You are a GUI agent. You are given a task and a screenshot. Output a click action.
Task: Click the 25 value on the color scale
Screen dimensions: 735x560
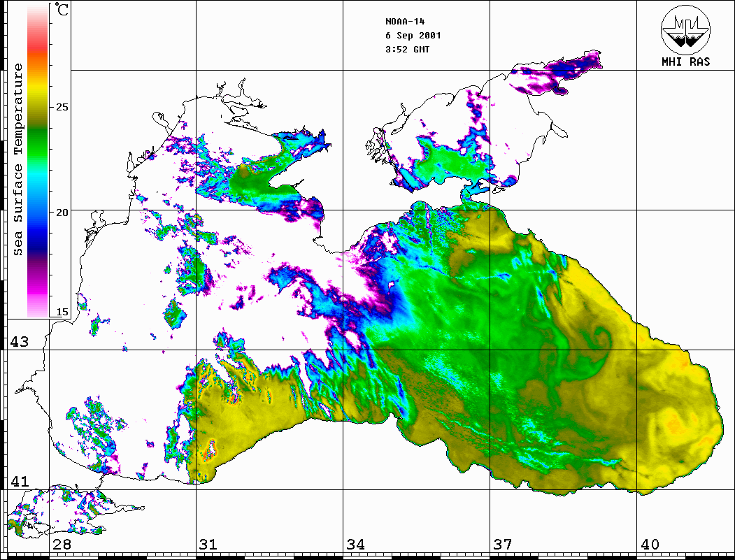[x=62, y=107]
